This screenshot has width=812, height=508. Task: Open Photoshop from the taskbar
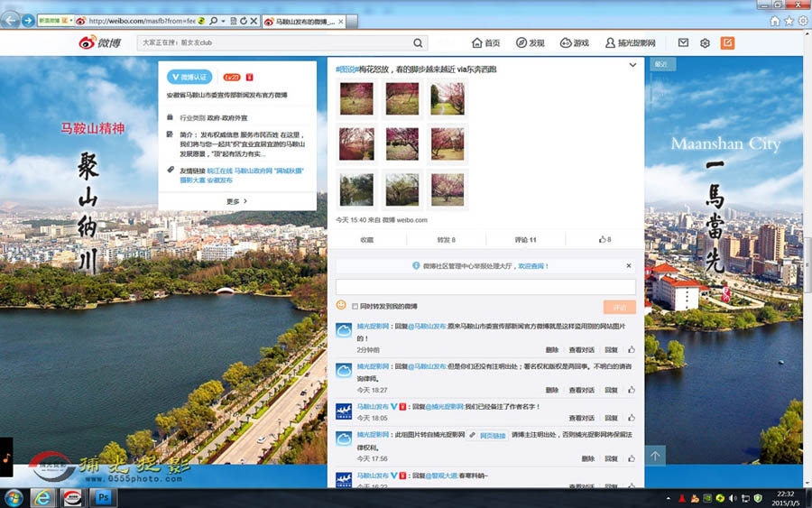click(103, 498)
